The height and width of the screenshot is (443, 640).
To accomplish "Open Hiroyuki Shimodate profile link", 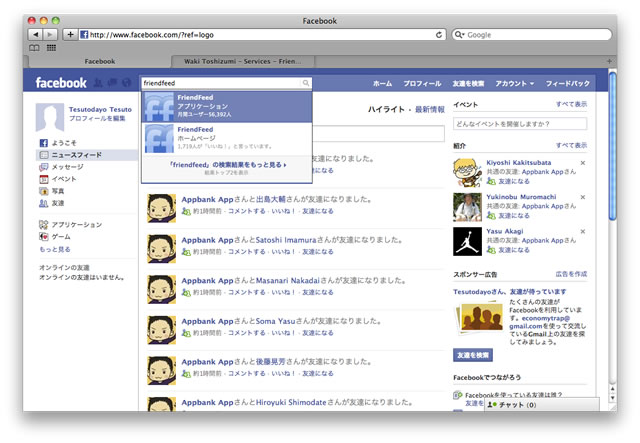I will click(x=291, y=403).
